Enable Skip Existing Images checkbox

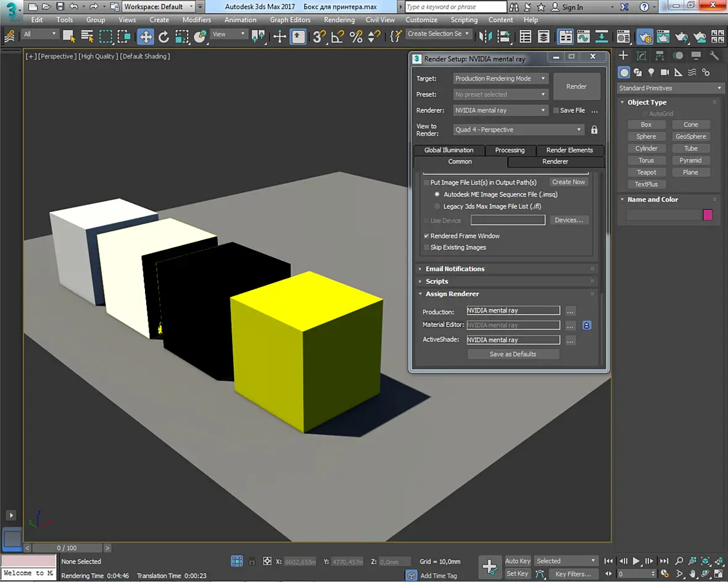(x=426, y=247)
